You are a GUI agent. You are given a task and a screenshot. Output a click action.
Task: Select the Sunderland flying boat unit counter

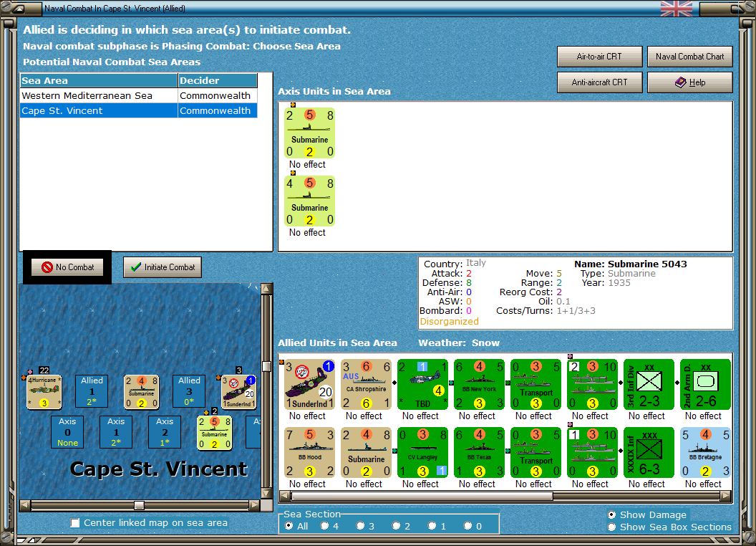[309, 384]
